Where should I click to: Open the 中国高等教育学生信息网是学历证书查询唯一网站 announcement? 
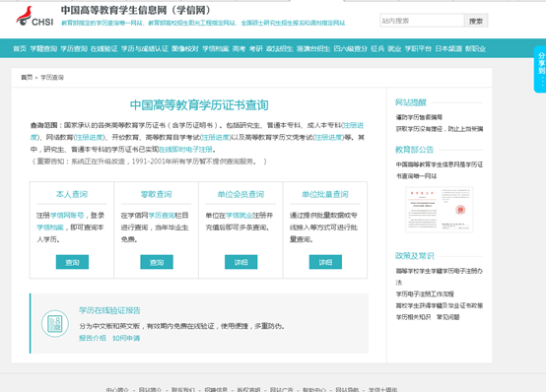click(440, 169)
